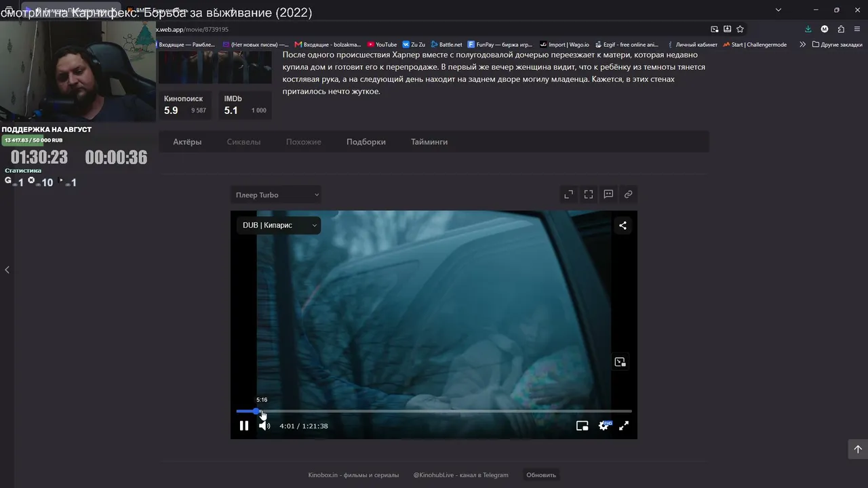Click the reader view icon in the address bar
868x488 pixels.
(x=727, y=29)
